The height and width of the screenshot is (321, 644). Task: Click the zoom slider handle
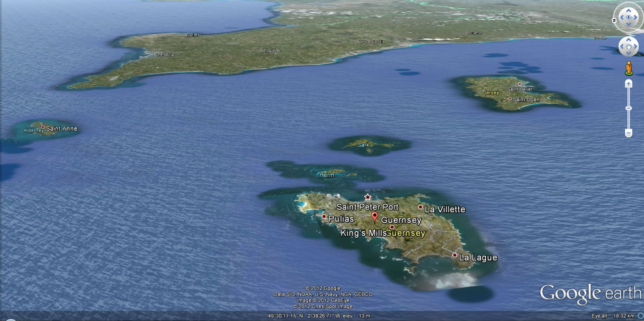[x=629, y=108]
